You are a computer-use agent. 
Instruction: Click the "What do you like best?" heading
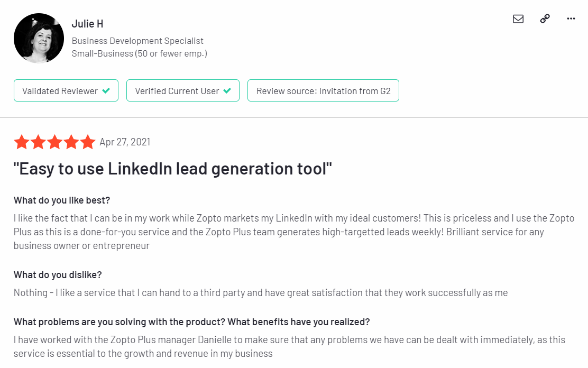pos(62,200)
